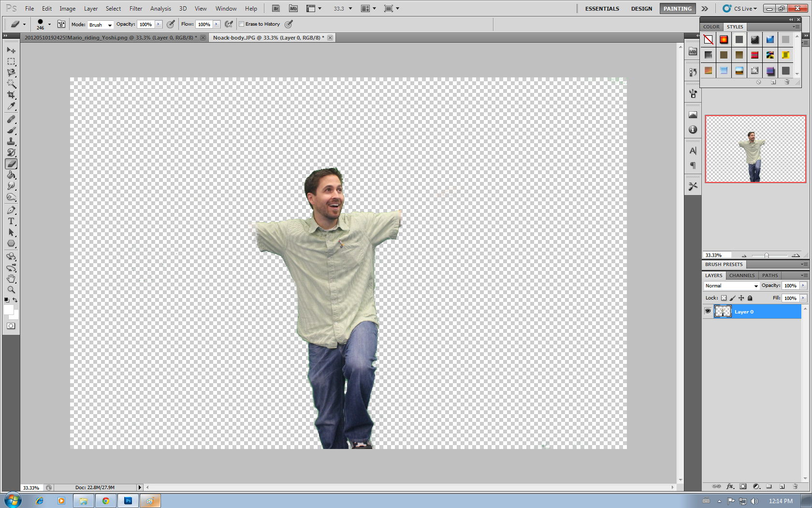Select the Brush tool in the toolbox
The width and height of the screenshot is (812, 508).
[x=11, y=130]
